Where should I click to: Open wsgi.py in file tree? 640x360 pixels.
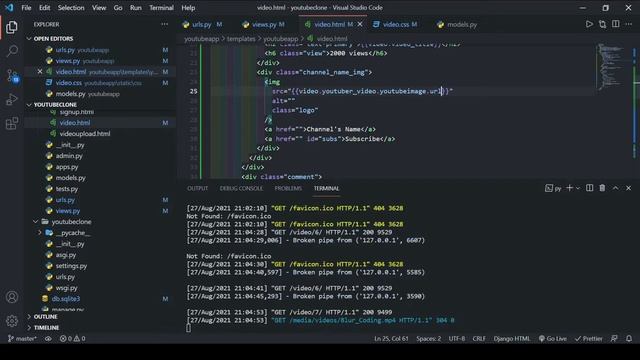(67, 288)
